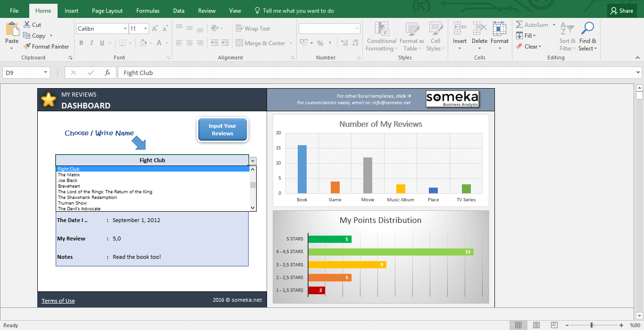Click the Format Cells icon
Image resolution: width=644 pixels, height=330 pixels.
point(499,29)
